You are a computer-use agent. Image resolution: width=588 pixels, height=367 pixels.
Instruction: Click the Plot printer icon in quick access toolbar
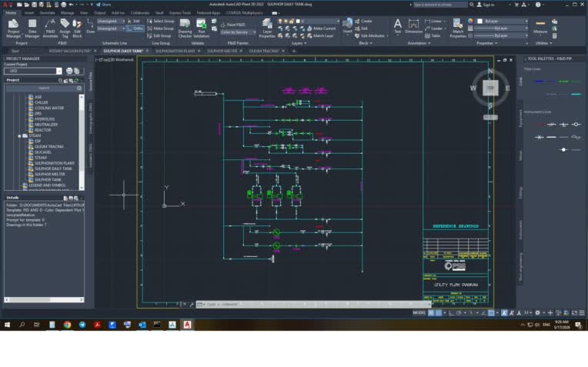[x=63, y=5]
